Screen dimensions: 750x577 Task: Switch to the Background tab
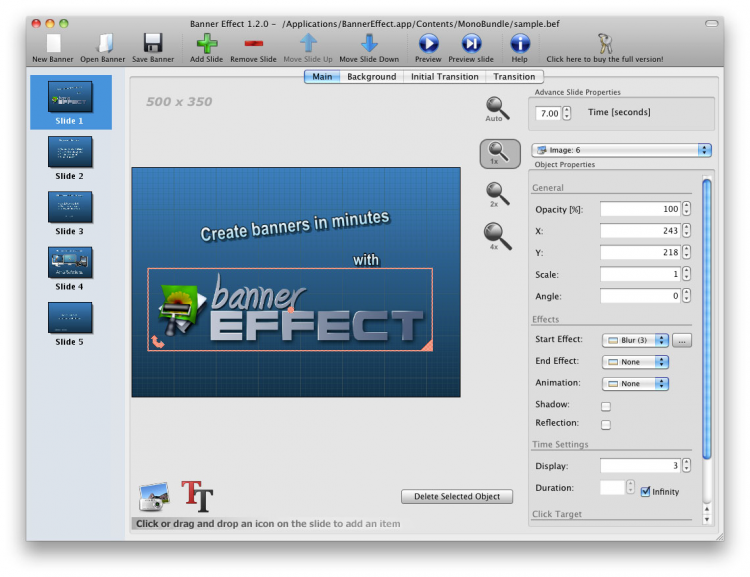tap(372, 77)
